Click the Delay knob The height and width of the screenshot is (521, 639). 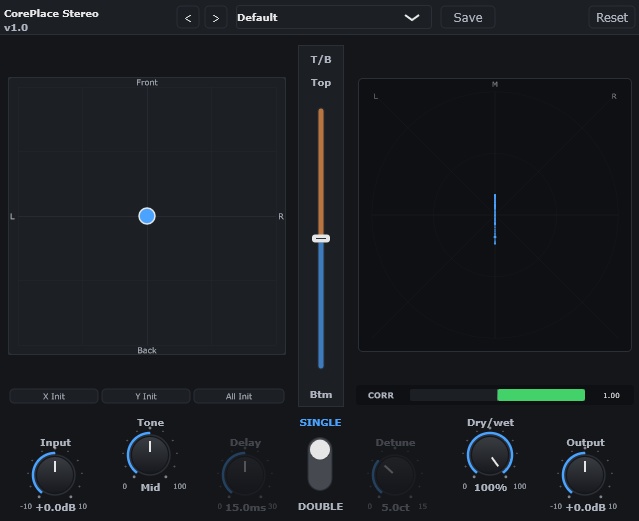(245, 474)
